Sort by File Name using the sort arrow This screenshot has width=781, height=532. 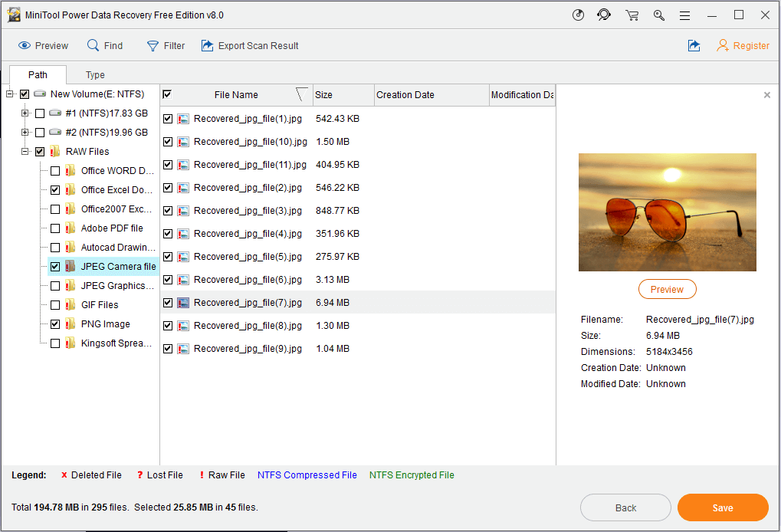point(301,94)
